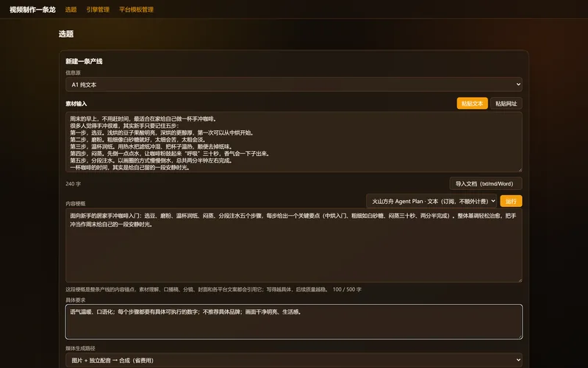Open the 选题 nav tab
Image resolution: width=588 pixels, height=368 pixels.
pyautogui.click(x=71, y=10)
